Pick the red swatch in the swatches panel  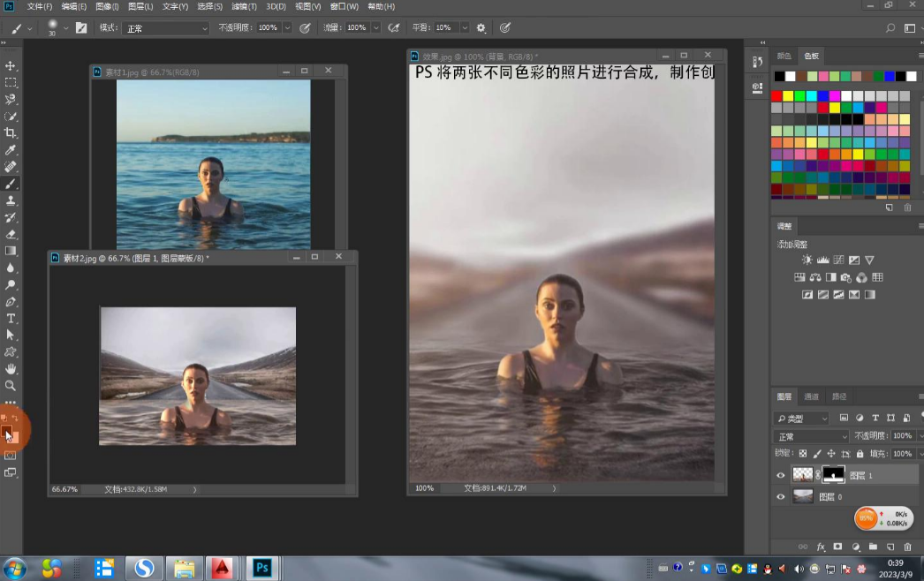coord(776,96)
